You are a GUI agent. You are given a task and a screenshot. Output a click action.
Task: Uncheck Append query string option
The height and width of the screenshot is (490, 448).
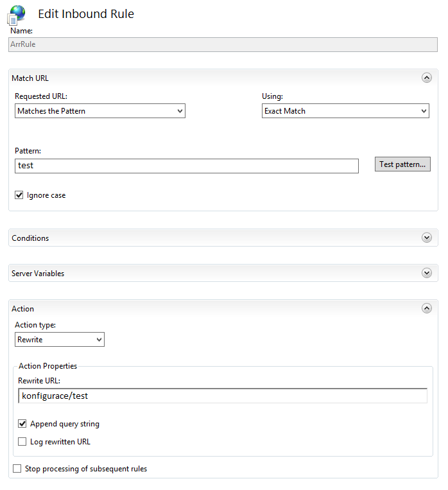tap(22, 424)
